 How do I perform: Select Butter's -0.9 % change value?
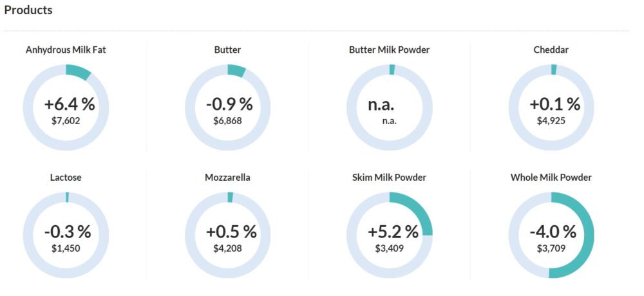(x=229, y=104)
